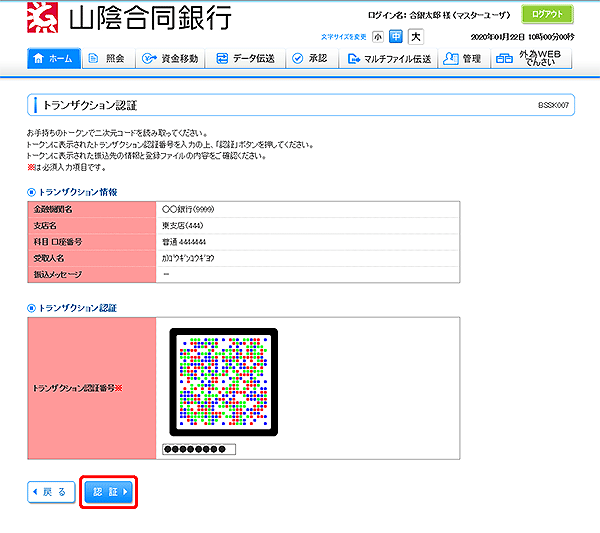Click the マルチファイル伝送 file icon
The image size is (600, 533).
coord(354,59)
